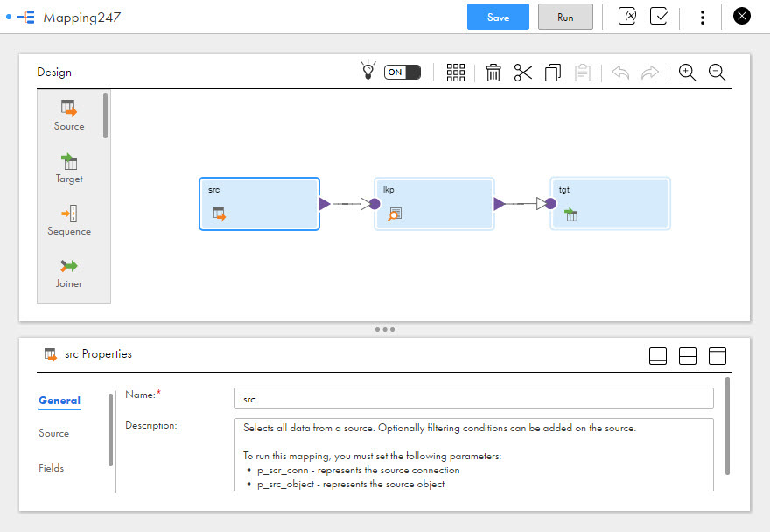Click the lightbulb recommendation icon
The height and width of the screenshot is (532, 770).
pos(367,70)
